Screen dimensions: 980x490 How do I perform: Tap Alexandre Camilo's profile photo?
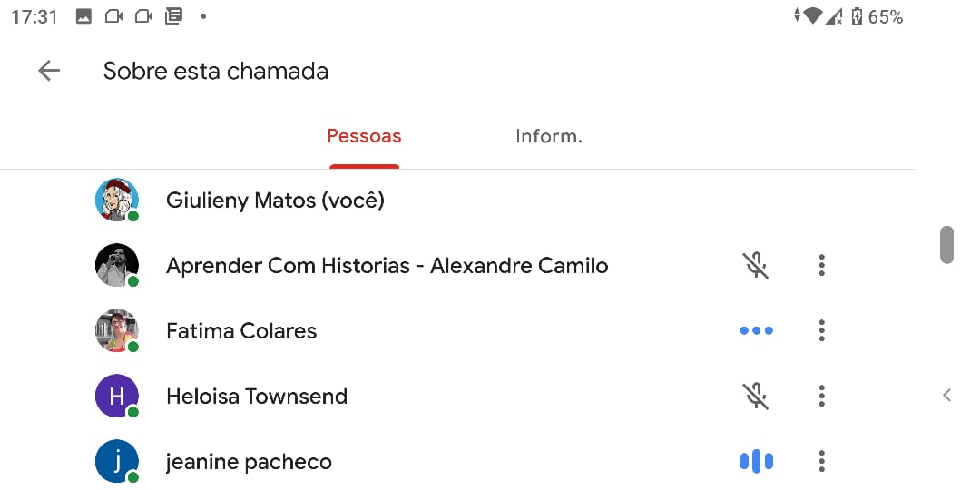tap(117, 265)
